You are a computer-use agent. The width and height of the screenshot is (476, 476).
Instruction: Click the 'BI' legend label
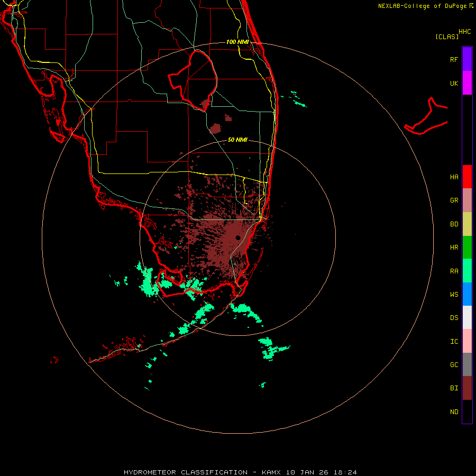(454, 388)
